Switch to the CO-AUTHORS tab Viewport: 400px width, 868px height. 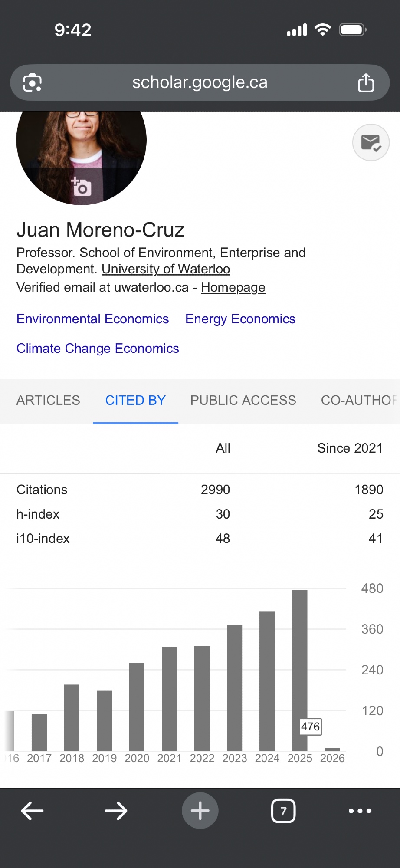coord(358,400)
